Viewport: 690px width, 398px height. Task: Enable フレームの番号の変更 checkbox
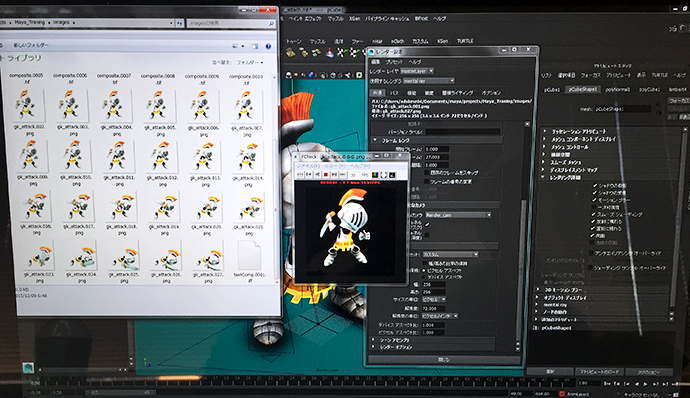pos(426,181)
